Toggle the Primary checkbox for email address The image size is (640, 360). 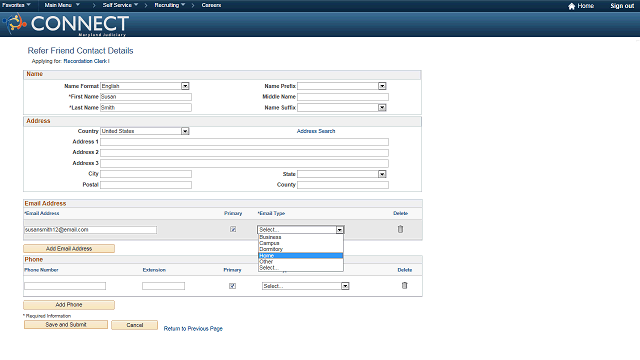(x=233, y=229)
